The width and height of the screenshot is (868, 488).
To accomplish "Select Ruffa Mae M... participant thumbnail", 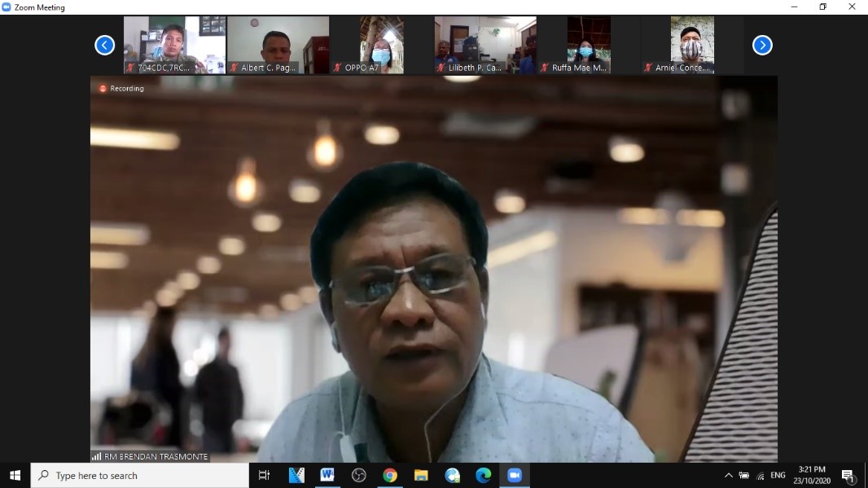I will [589, 45].
